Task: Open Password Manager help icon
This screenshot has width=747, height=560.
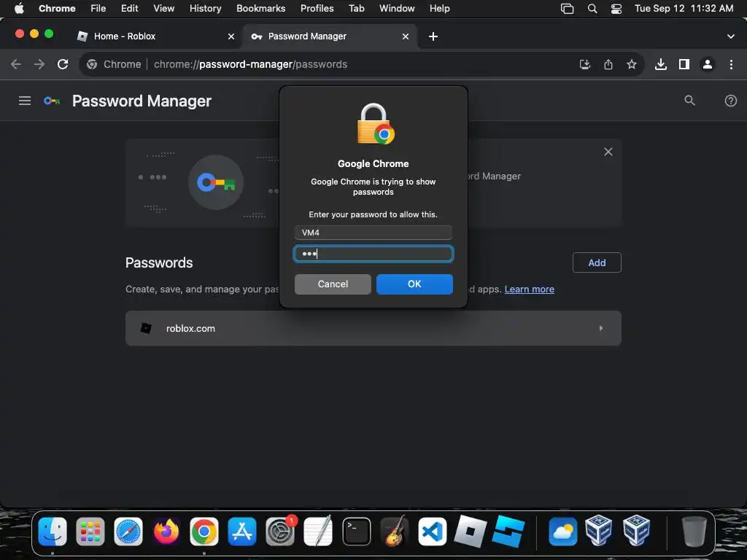Action: pyautogui.click(x=730, y=101)
